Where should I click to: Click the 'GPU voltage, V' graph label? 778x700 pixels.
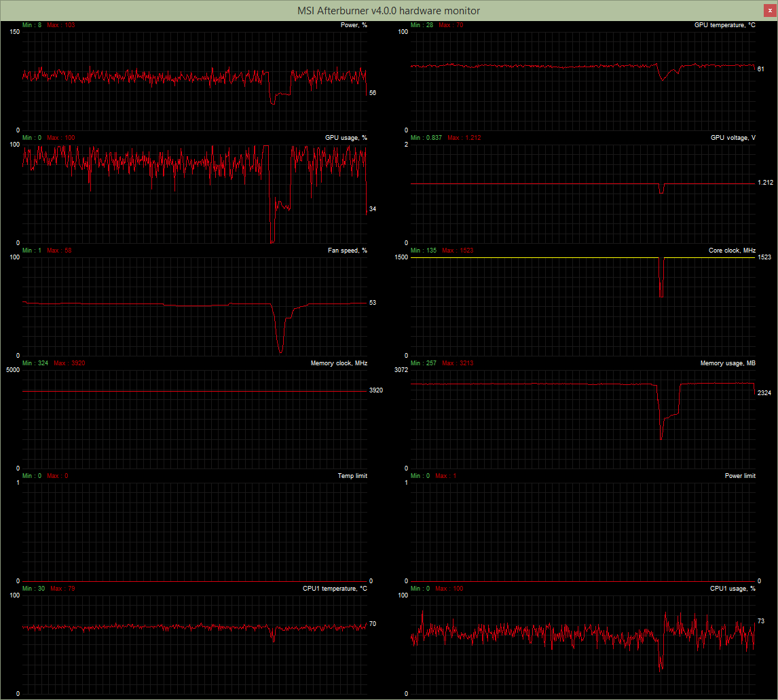(x=733, y=137)
